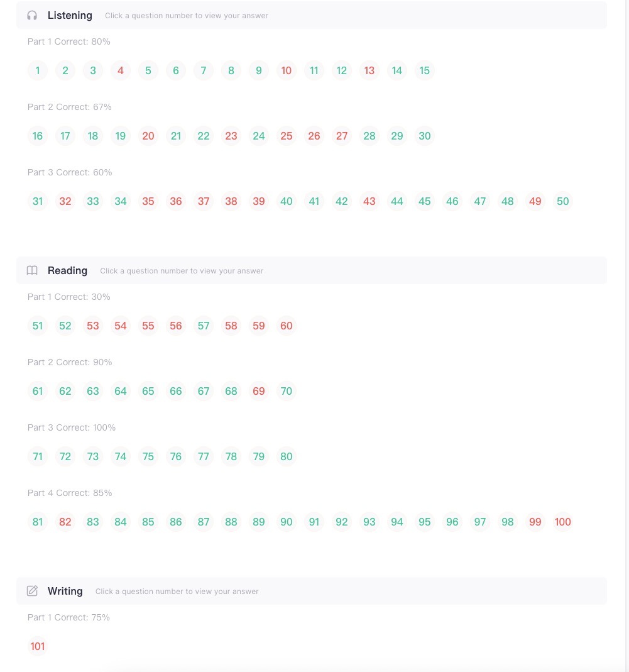View answer for question 75
629x672 pixels.
click(x=148, y=456)
